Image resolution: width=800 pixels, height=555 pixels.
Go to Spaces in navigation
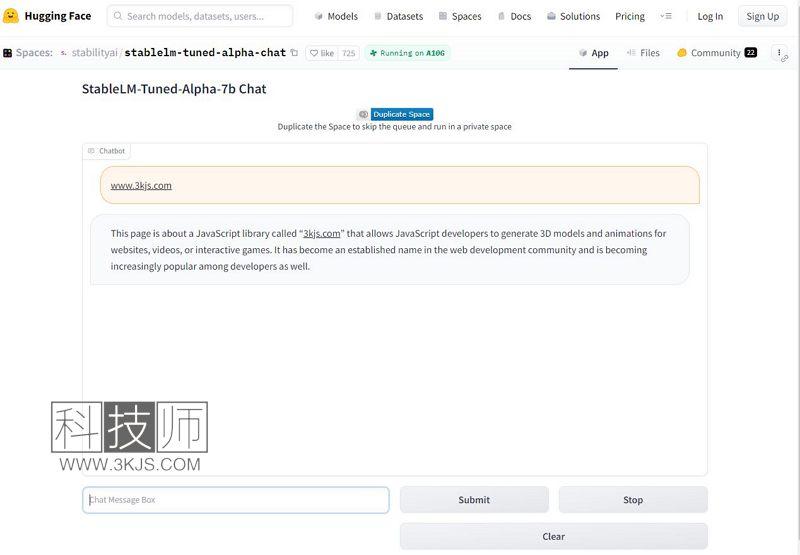[x=460, y=16]
